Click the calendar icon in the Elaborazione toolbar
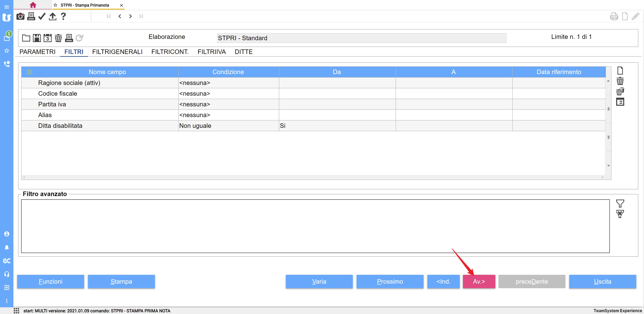The height and width of the screenshot is (314, 644). click(47, 38)
